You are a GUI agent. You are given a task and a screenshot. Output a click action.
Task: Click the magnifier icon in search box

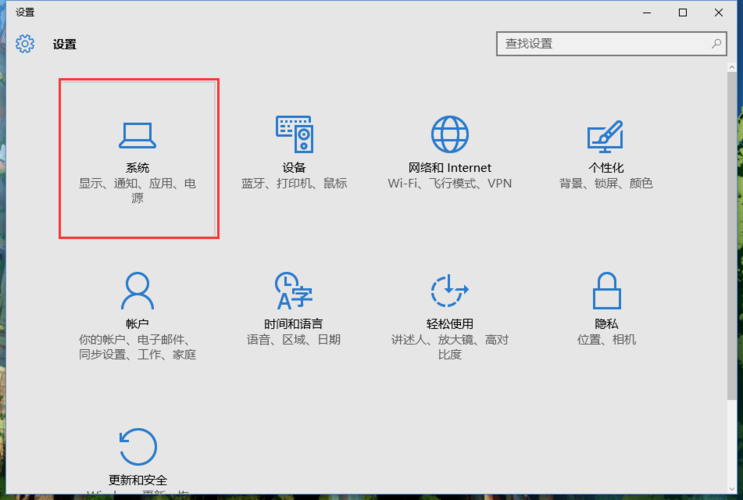716,44
